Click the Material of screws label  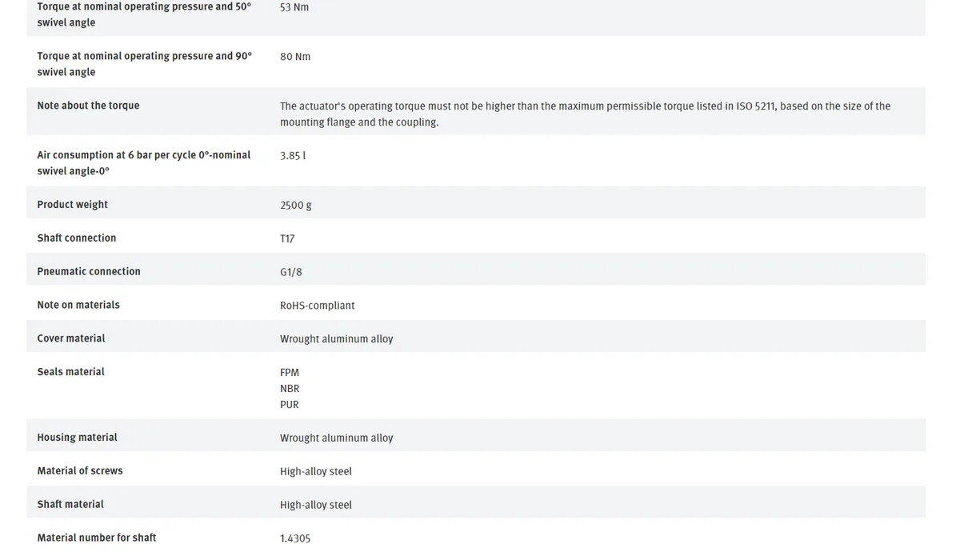(x=80, y=470)
